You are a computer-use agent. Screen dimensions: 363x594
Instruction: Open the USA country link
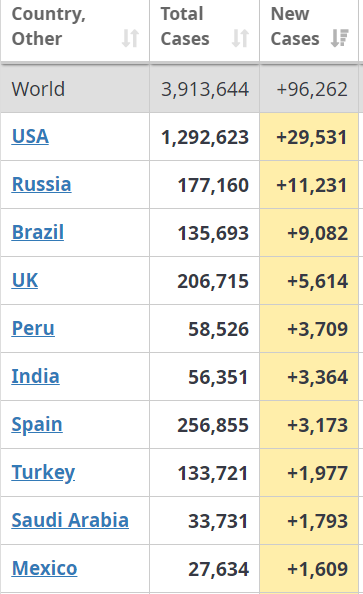point(30,136)
